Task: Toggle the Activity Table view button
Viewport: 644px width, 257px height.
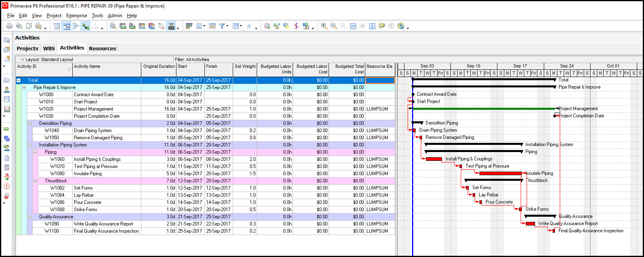Action: (57, 26)
